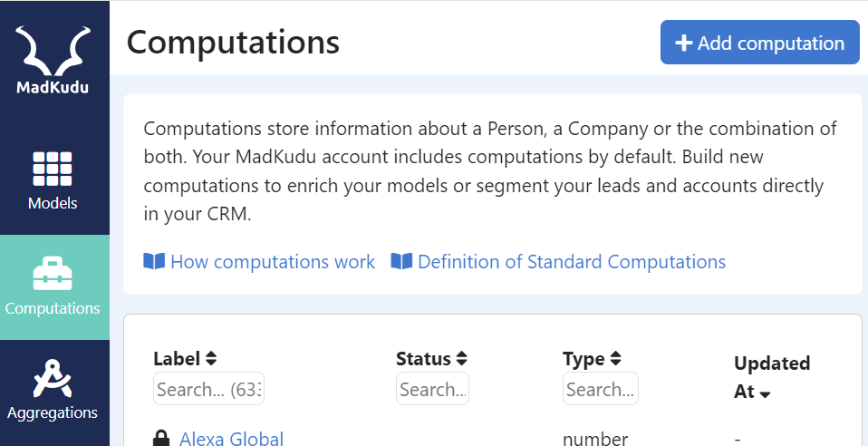Click the lock icon next to Alexa Global
Image resolution: width=868 pixels, height=446 pixels.
[161, 439]
